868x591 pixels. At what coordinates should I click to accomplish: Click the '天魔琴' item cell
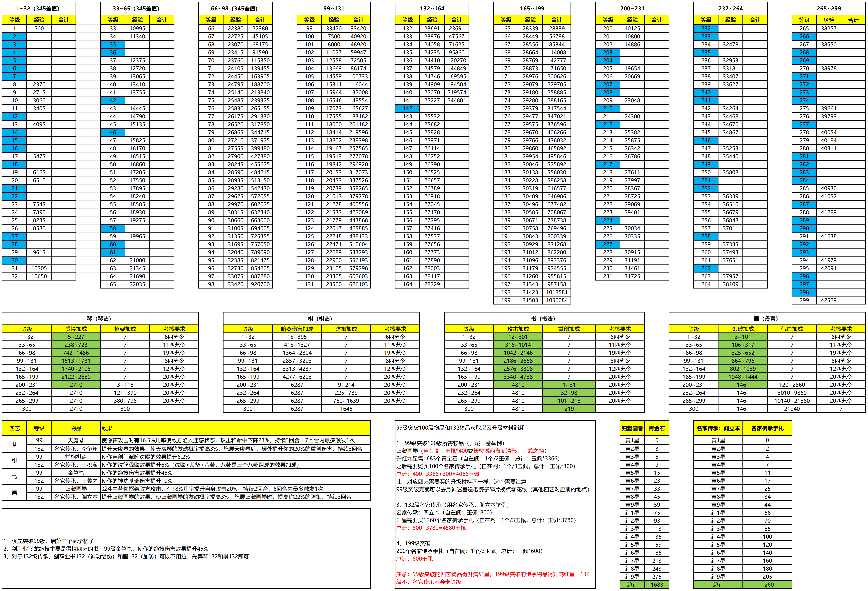[x=76, y=440]
